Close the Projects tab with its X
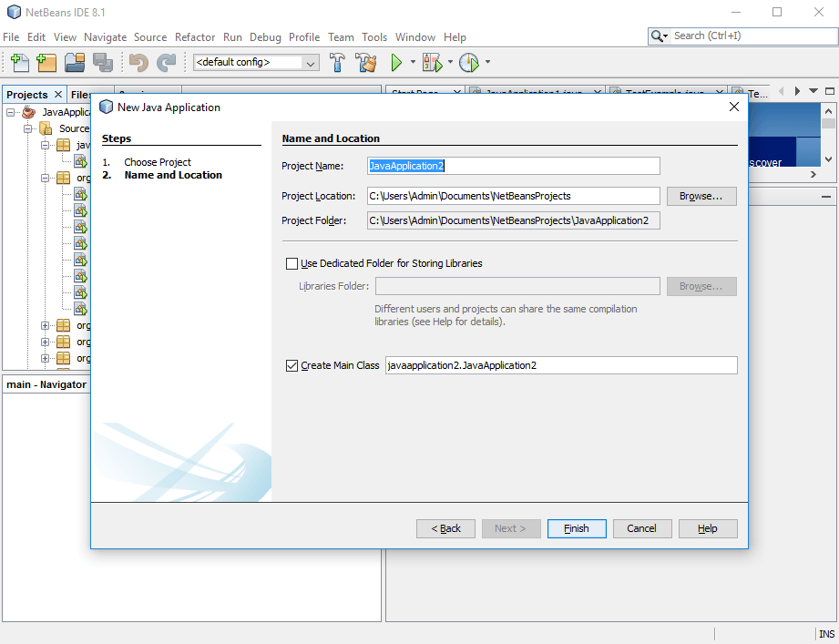The image size is (839, 644). pyautogui.click(x=58, y=95)
